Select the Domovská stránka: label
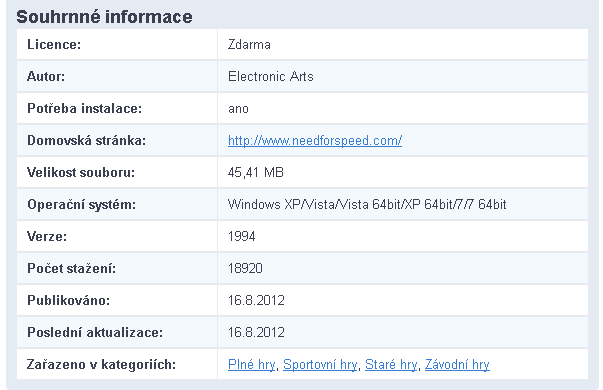Viewport: 603px width, 390px height. click(87, 140)
